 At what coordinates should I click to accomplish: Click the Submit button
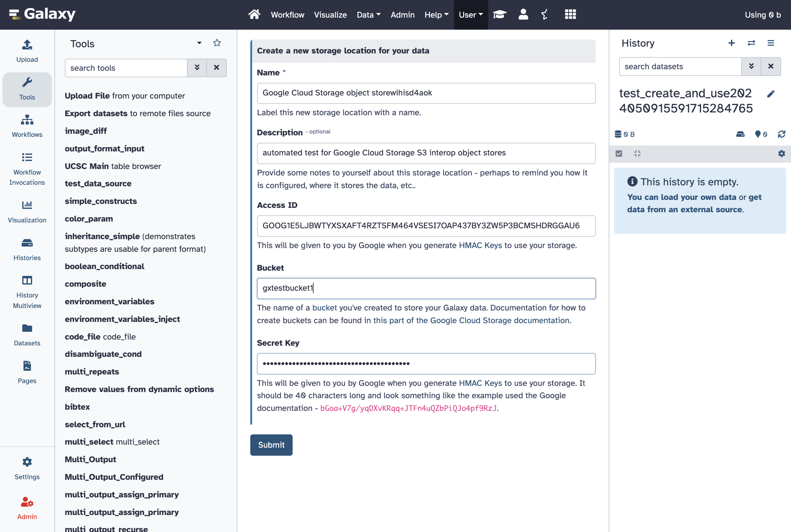tap(271, 445)
